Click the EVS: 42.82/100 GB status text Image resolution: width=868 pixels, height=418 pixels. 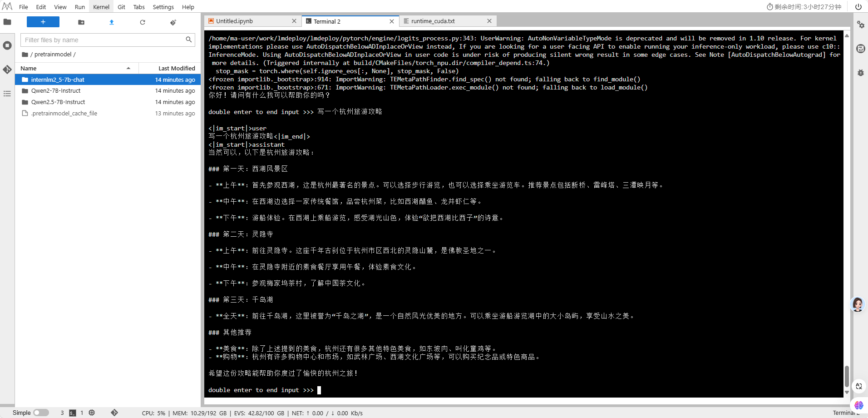259,413
